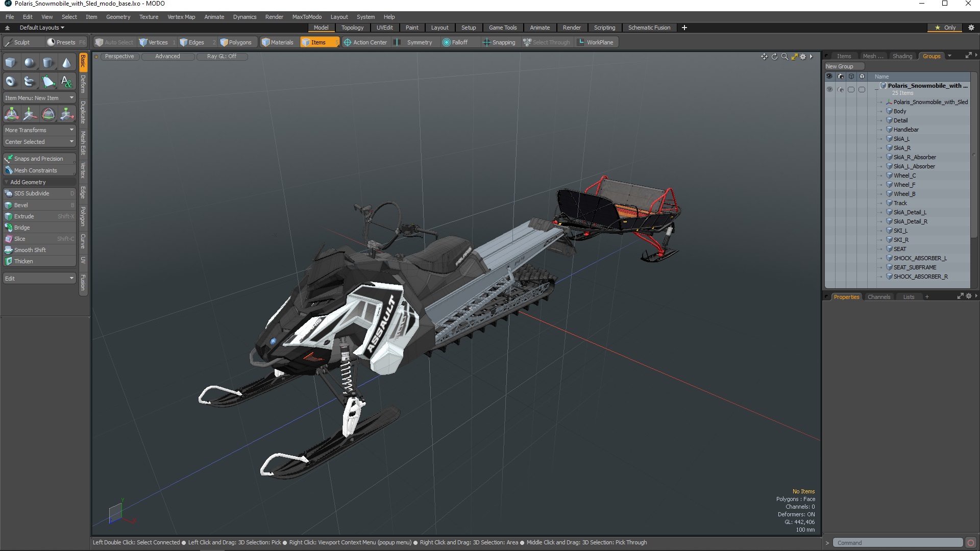The width and height of the screenshot is (980, 551).
Task: Click the Presets button
Action: [66, 42]
